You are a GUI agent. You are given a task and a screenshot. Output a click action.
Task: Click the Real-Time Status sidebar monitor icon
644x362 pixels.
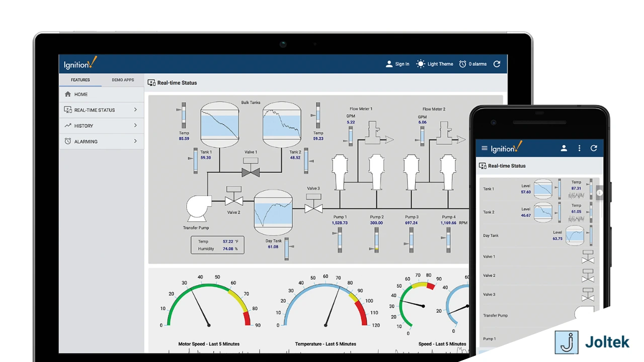68,110
